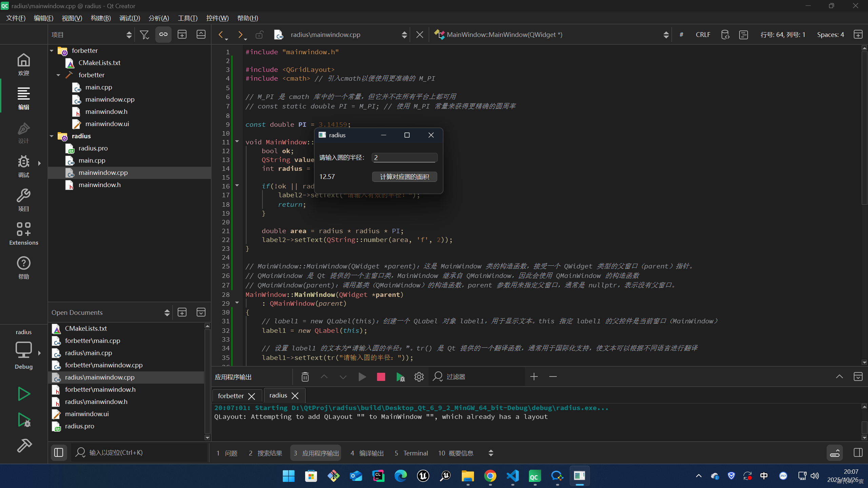Click the radius input field with 2
Image resolution: width=868 pixels, height=488 pixels.
404,158
